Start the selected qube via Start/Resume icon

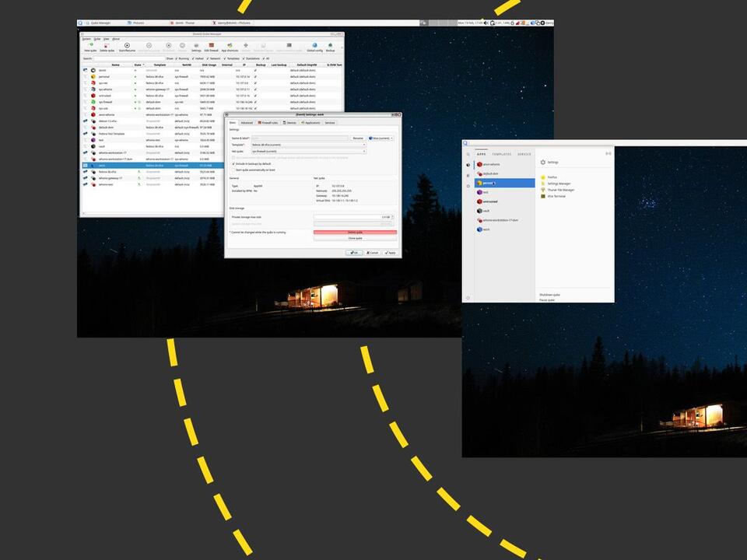(127, 47)
